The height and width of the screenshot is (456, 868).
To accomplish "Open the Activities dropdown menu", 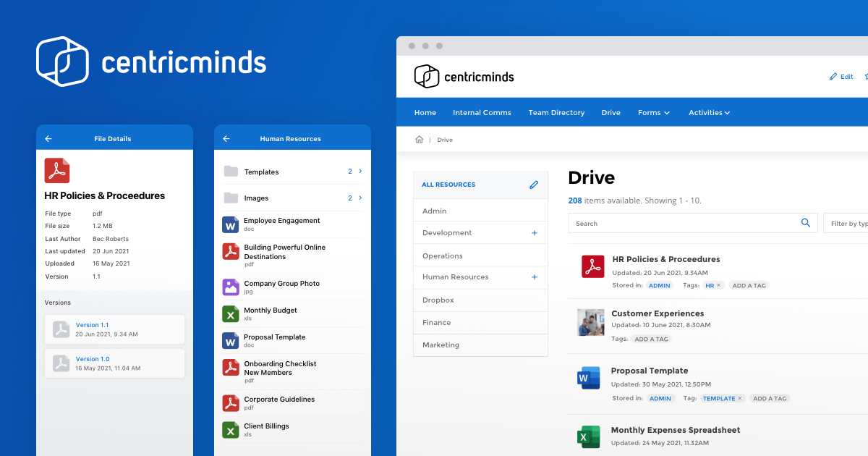I will [709, 112].
